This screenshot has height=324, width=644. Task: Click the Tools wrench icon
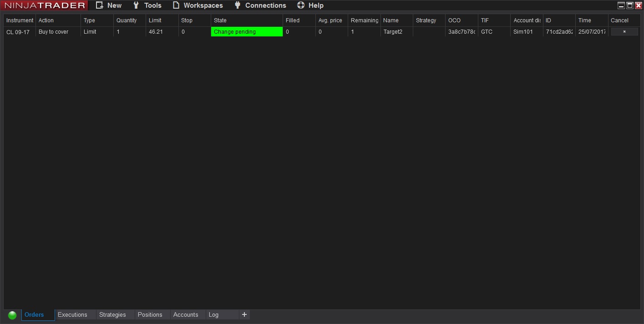tap(136, 5)
